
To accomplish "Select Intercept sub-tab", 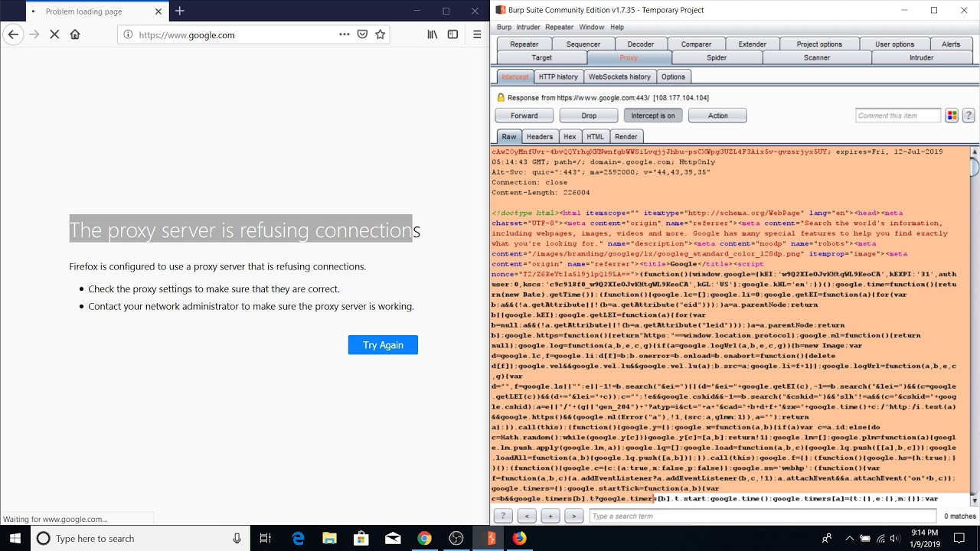I will pyautogui.click(x=514, y=77).
